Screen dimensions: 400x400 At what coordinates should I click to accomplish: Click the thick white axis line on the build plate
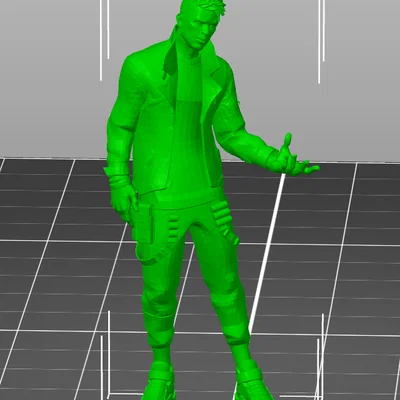coord(267,253)
